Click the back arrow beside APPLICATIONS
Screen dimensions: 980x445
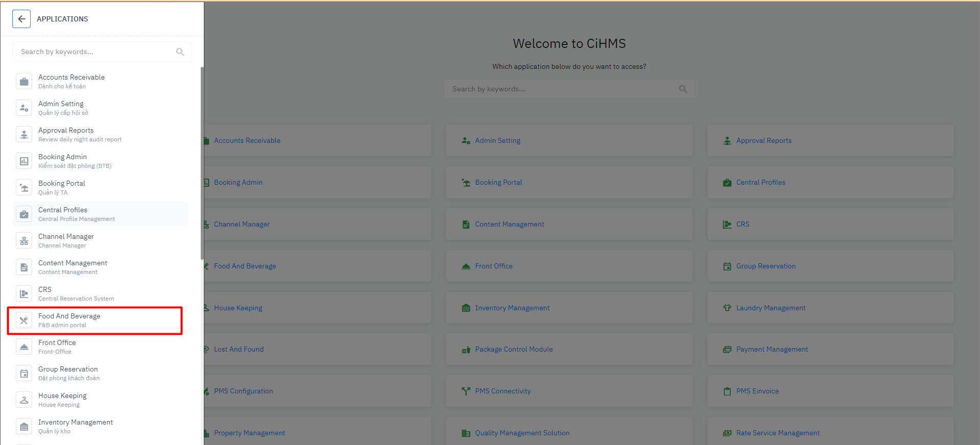21,19
